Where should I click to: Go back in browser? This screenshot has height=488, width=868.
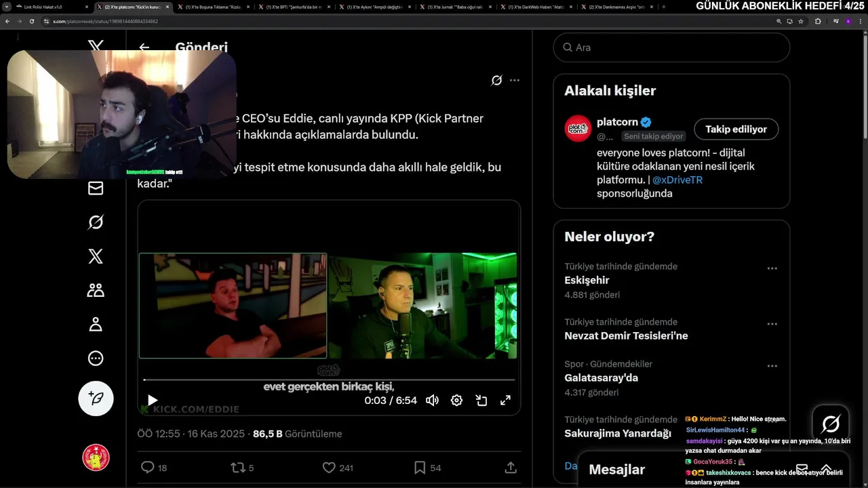pyautogui.click(x=7, y=21)
